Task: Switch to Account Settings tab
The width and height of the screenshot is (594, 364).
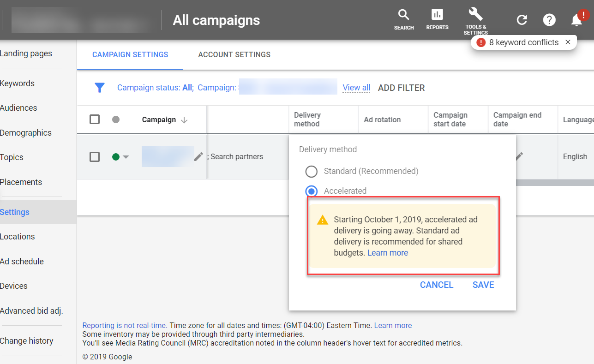Action: coord(234,54)
